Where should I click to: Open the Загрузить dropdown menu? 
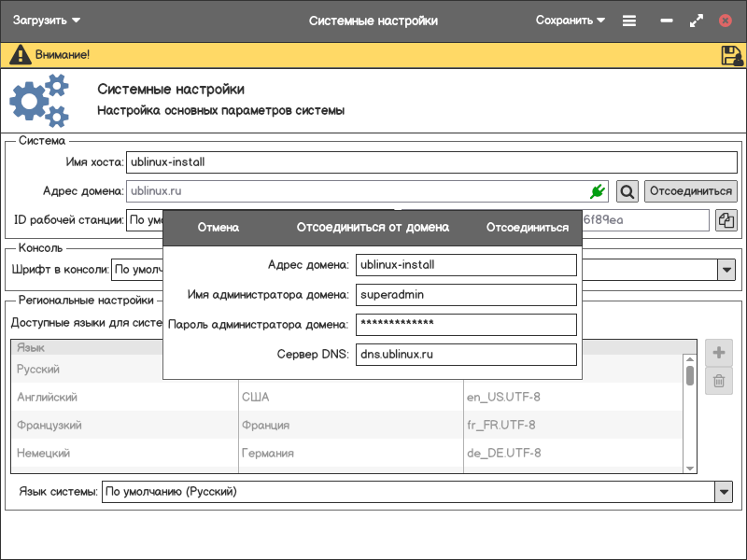tap(46, 21)
